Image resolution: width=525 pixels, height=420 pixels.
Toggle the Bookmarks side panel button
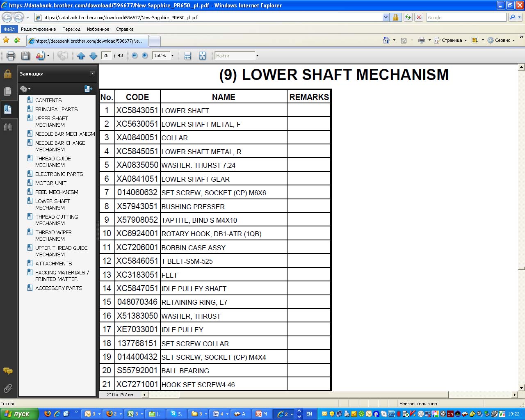[x=8, y=109]
